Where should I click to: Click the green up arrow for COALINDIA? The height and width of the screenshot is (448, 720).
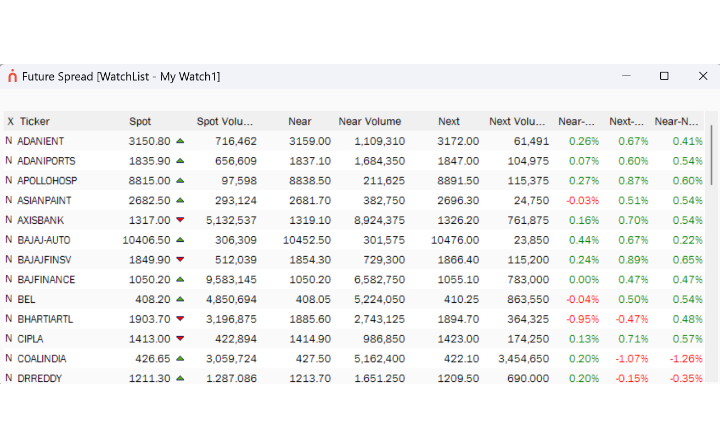tap(180, 358)
